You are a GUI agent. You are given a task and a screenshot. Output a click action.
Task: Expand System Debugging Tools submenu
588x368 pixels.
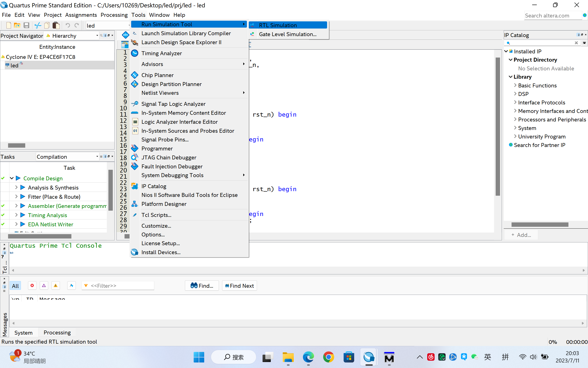189,175
